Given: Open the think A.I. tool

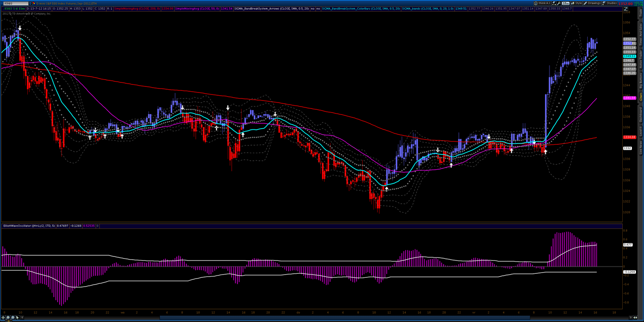Looking at the screenshot, I should (x=542, y=3).
